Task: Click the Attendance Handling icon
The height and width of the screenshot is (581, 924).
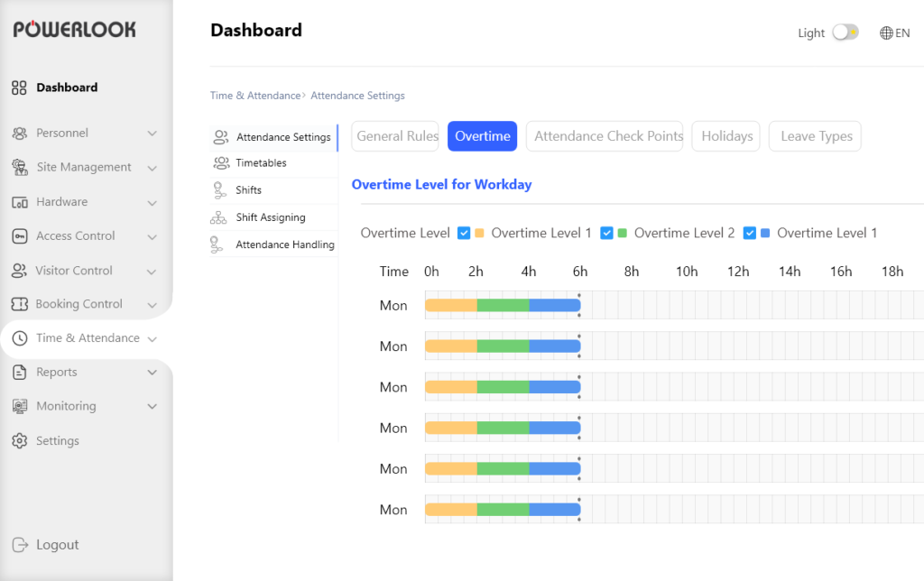Action: (219, 244)
